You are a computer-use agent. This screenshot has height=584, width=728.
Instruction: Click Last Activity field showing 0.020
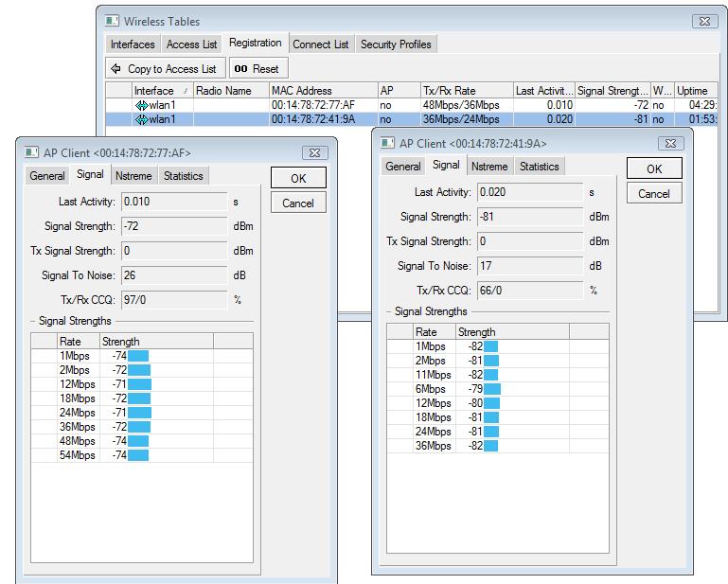click(x=530, y=192)
